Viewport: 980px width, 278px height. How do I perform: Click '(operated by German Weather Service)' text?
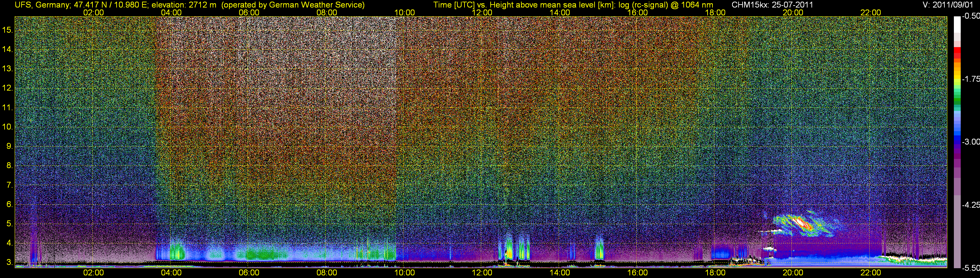click(x=293, y=5)
